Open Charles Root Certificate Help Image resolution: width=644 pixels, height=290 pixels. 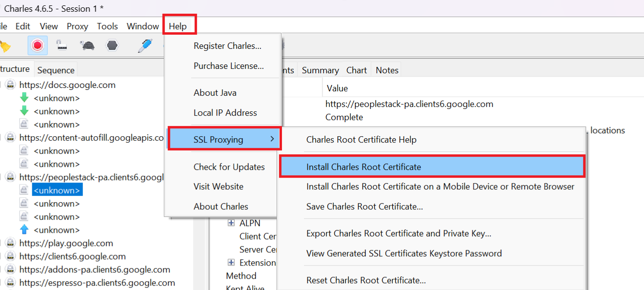[x=362, y=140]
